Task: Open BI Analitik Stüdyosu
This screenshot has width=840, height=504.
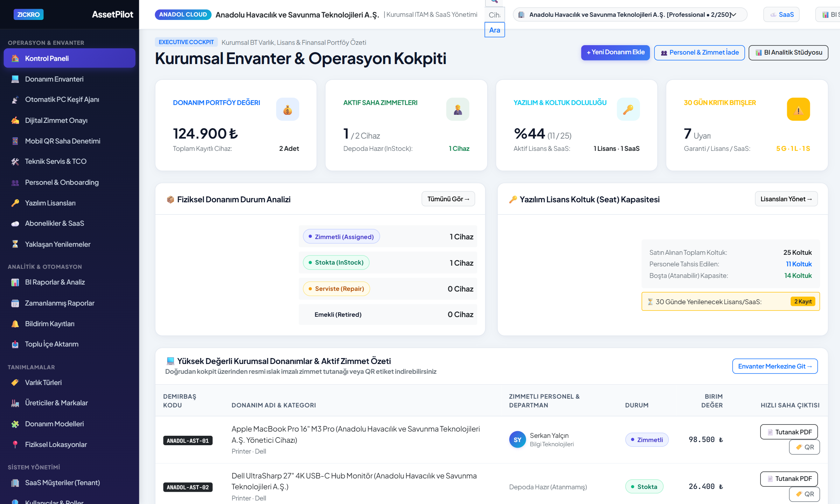Action: coord(788,52)
